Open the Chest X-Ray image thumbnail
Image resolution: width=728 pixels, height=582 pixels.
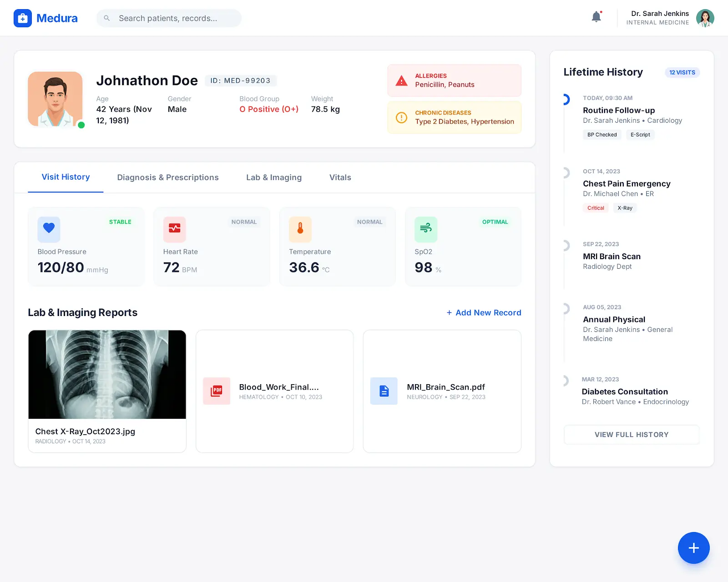(107, 374)
